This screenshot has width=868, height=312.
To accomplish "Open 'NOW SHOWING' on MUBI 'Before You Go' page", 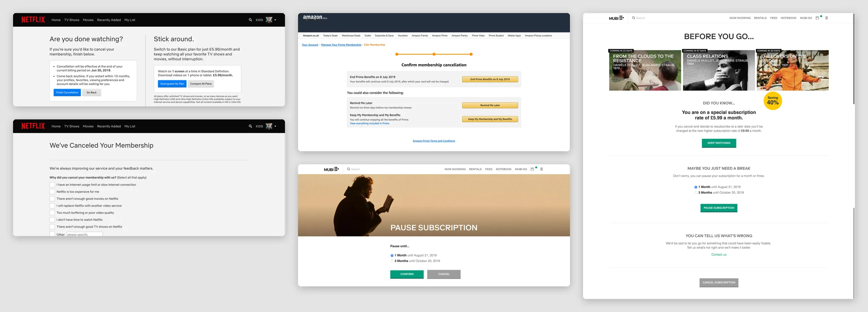I will 740,18.
